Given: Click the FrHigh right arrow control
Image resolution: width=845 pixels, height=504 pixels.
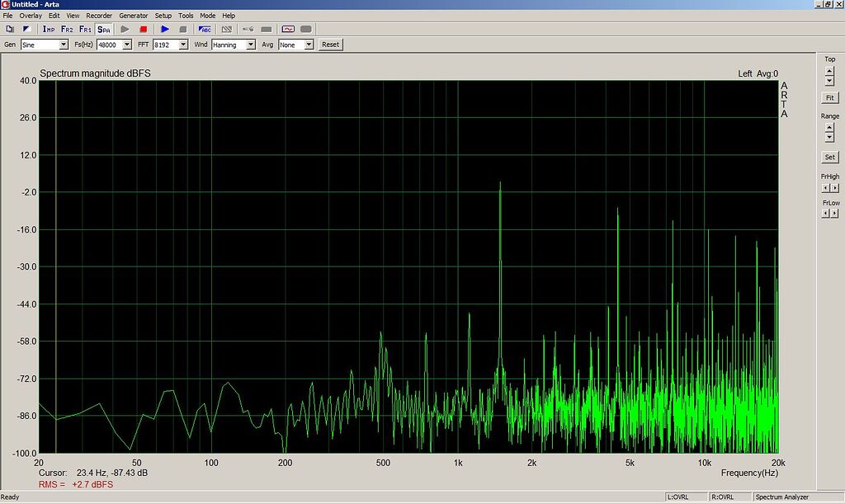Looking at the screenshot, I should click(x=834, y=188).
